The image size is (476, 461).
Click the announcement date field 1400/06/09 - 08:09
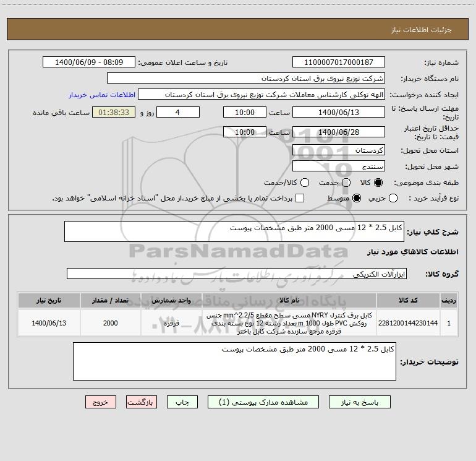click(88, 62)
